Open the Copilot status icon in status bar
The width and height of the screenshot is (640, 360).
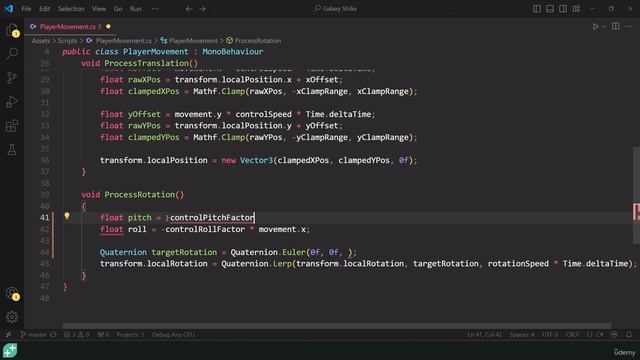pyautogui.click(x=614, y=335)
